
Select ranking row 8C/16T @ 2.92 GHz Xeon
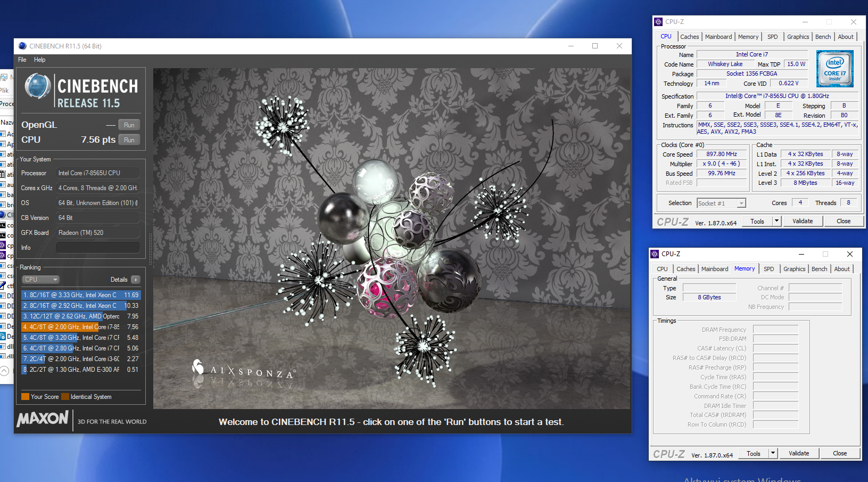click(81, 306)
